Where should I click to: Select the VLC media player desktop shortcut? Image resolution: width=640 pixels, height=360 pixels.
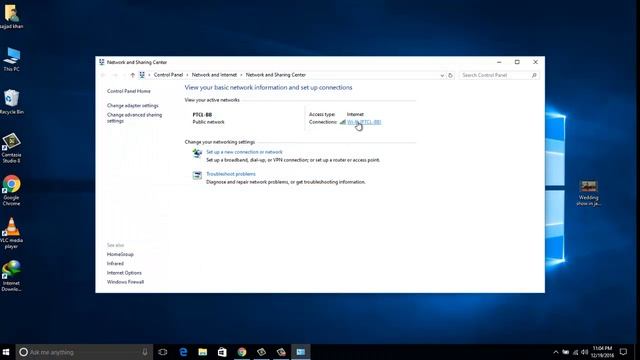click(x=11, y=233)
